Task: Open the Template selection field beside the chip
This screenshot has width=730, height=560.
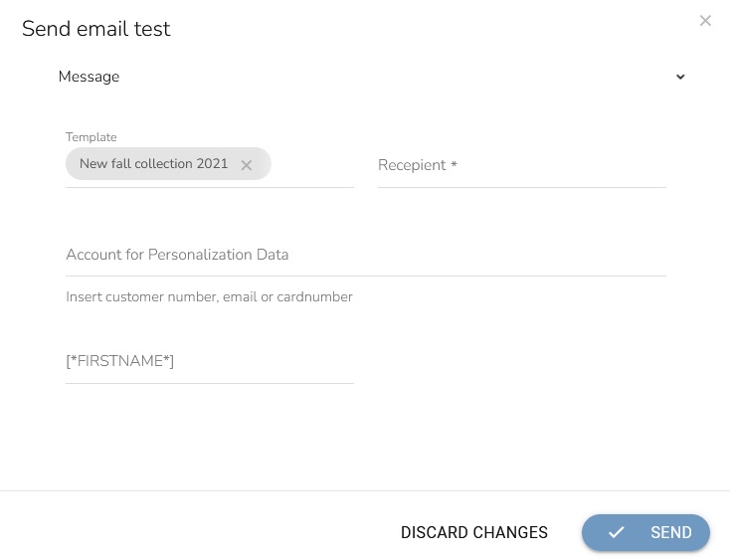Action: (312, 165)
